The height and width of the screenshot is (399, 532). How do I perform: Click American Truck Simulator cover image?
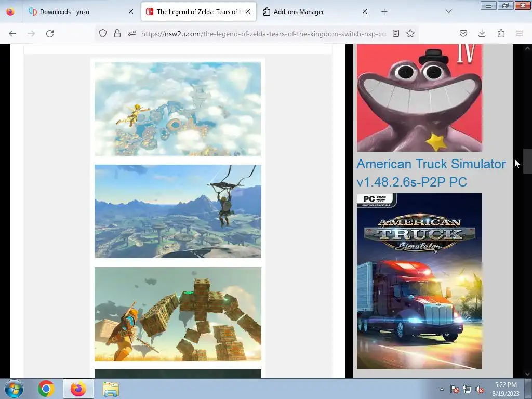pyautogui.click(x=419, y=281)
